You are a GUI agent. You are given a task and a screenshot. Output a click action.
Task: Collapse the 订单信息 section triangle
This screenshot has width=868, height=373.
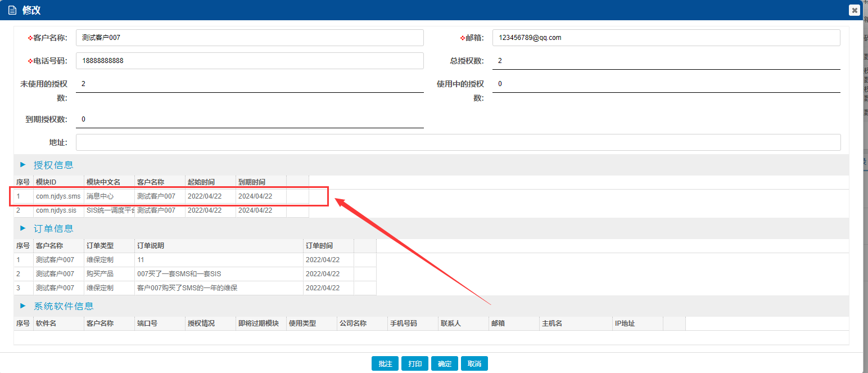tap(23, 228)
